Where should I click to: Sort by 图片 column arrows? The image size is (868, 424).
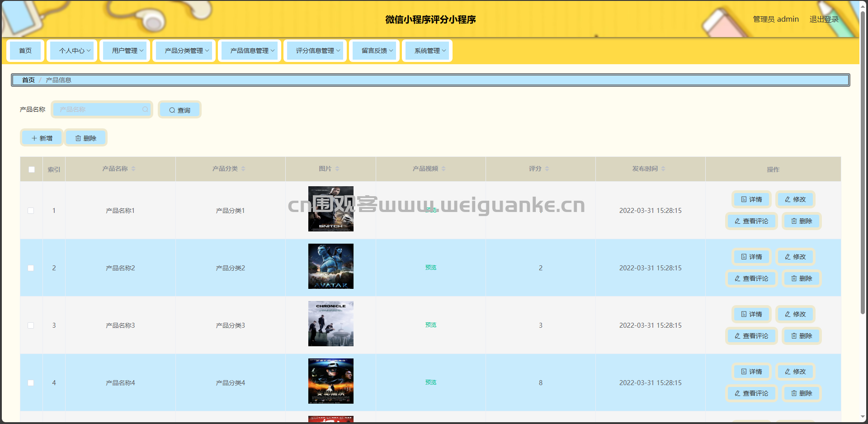click(x=337, y=169)
